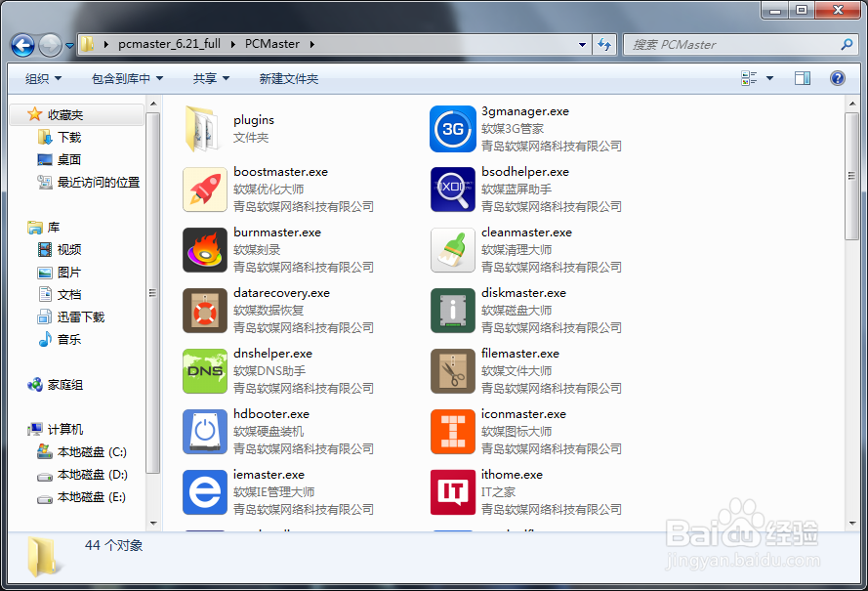
Task: Expand the PCMaster breadcrumb arrow
Action: click(312, 44)
